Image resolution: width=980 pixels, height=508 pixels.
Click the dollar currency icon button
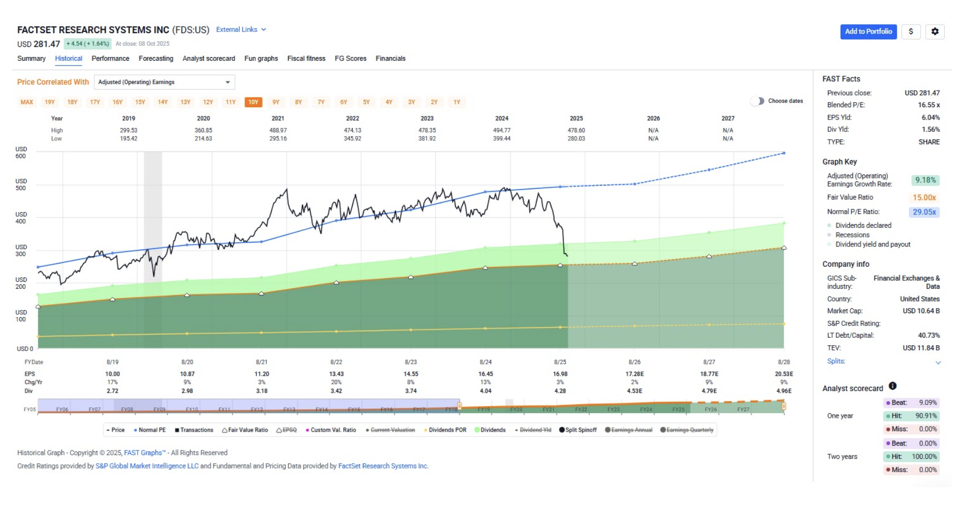(911, 31)
